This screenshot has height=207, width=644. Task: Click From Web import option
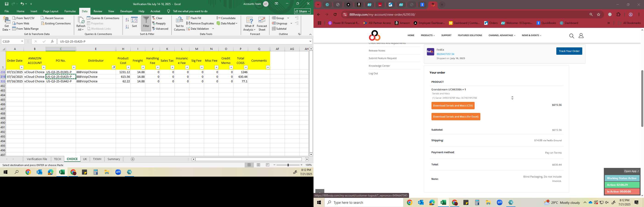[x=21, y=23]
